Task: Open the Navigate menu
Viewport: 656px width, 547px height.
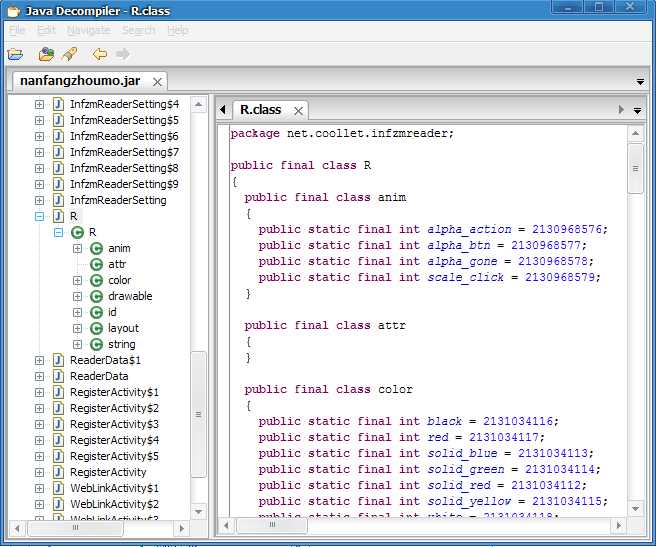Action: tap(89, 30)
